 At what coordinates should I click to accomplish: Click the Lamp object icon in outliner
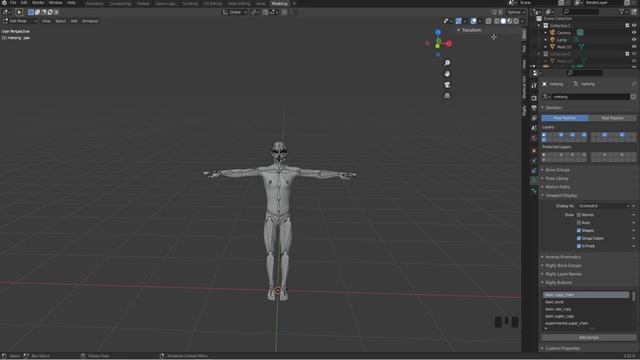click(552, 40)
